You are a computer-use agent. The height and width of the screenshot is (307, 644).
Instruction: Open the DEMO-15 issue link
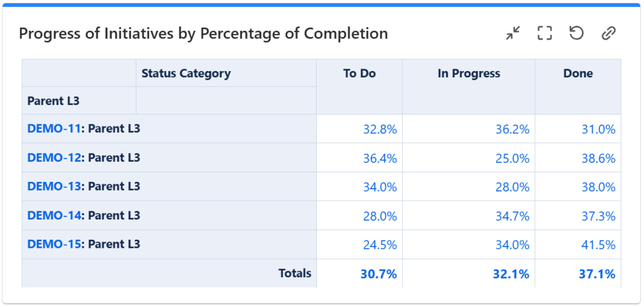pos(55,244)
